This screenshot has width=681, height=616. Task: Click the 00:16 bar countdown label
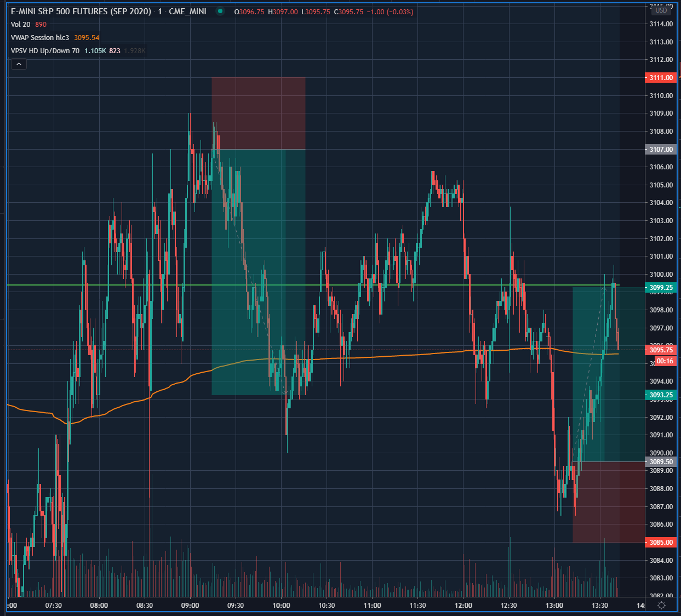(665, 361)
